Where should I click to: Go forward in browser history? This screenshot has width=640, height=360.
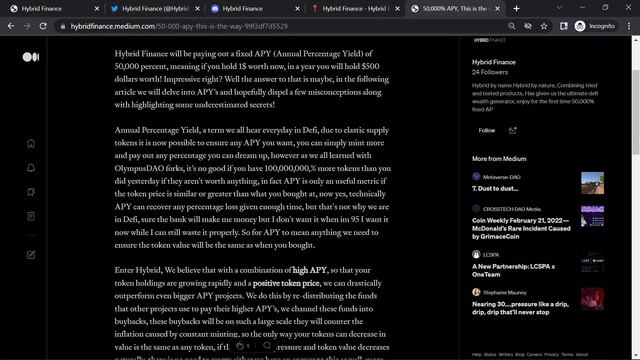tap(27, 26)
